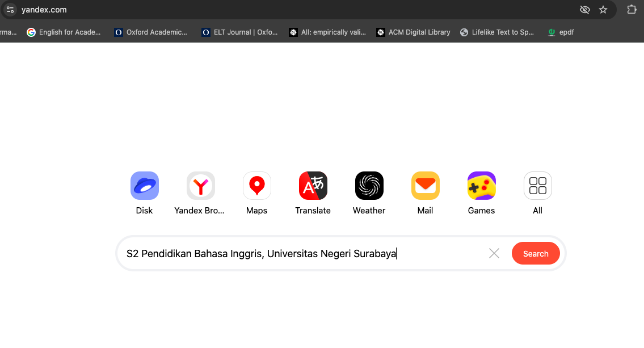Screen dimensions: 644x348
Task: Open the Games service icon
Action: coord(481,186)
